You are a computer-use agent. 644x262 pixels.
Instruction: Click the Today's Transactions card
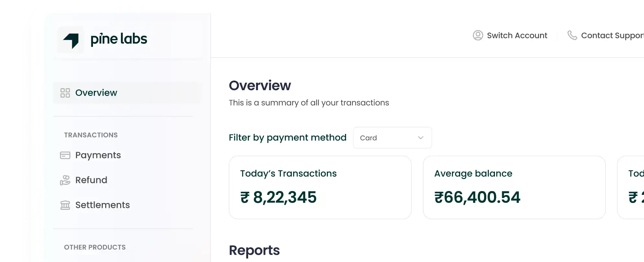coord(320,187)
